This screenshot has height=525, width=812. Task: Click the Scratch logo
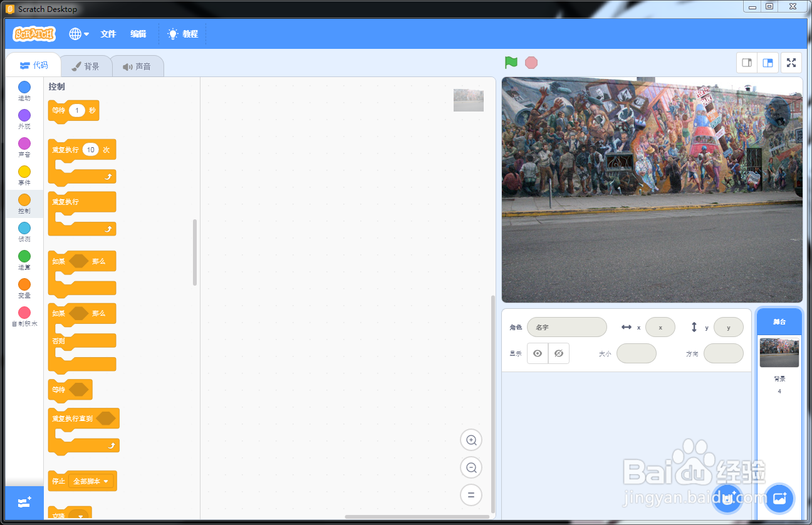coord(34,34)
